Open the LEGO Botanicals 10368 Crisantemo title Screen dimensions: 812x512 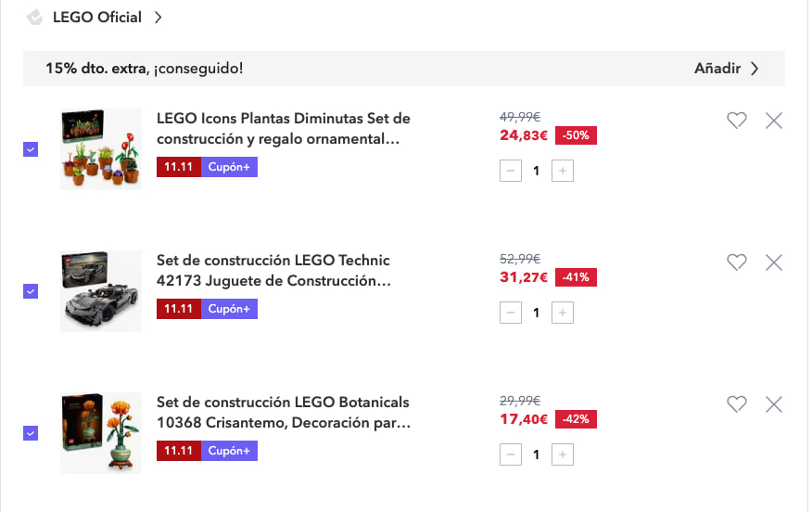[x=283, y=412]
